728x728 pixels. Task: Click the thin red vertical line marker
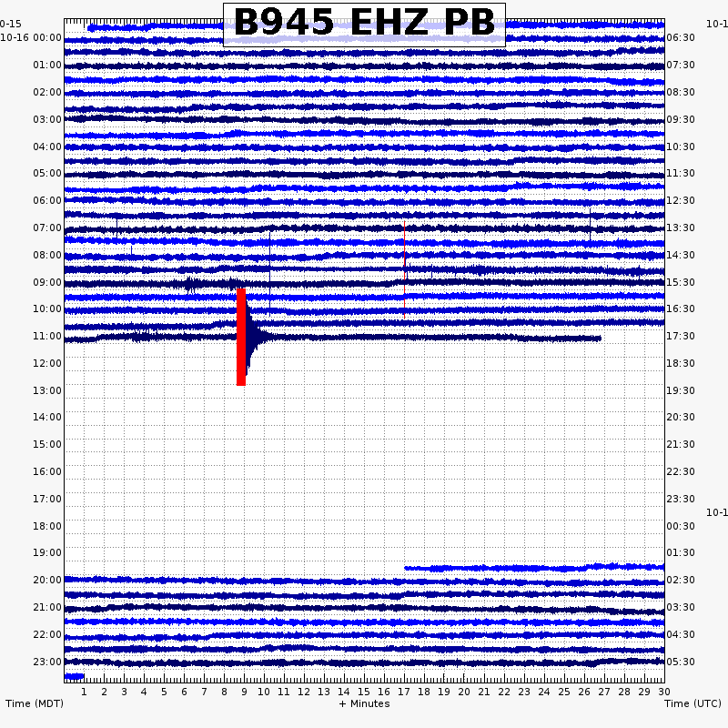coord(404,269)
